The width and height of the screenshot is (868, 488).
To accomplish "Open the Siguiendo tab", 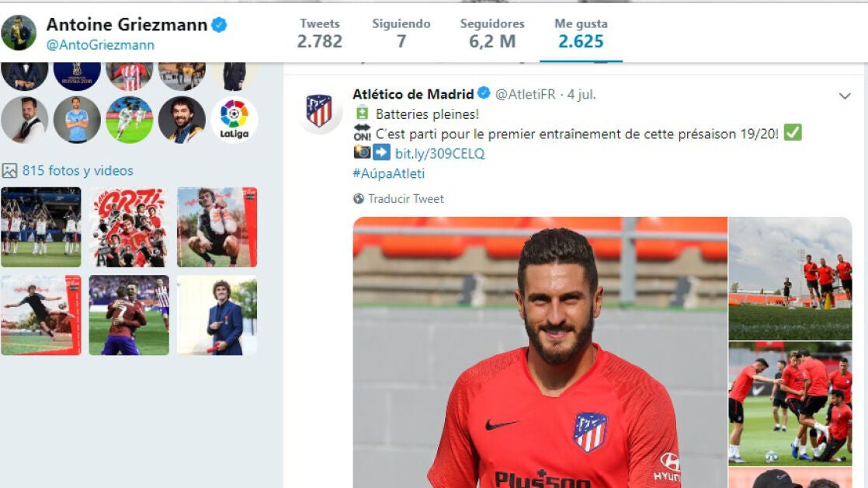I will [401, 33].
